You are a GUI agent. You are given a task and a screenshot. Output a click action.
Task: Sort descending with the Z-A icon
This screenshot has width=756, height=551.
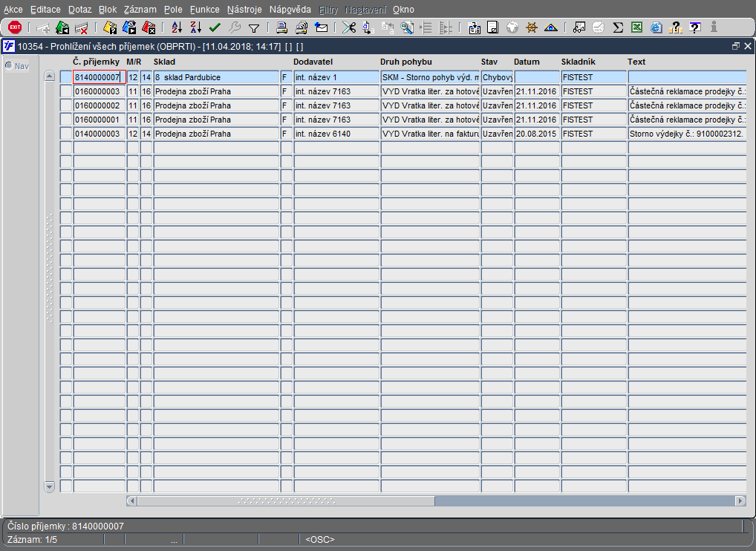(x=195, y=27)
